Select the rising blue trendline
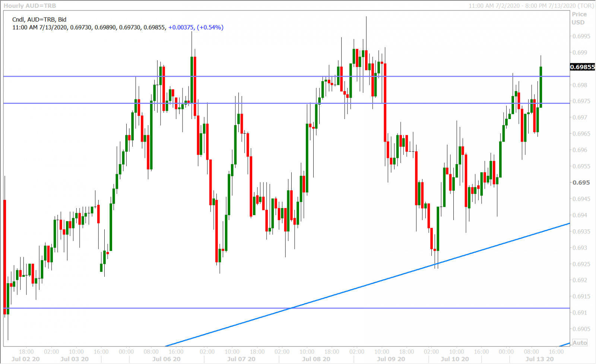 click(x=367, y=285)
